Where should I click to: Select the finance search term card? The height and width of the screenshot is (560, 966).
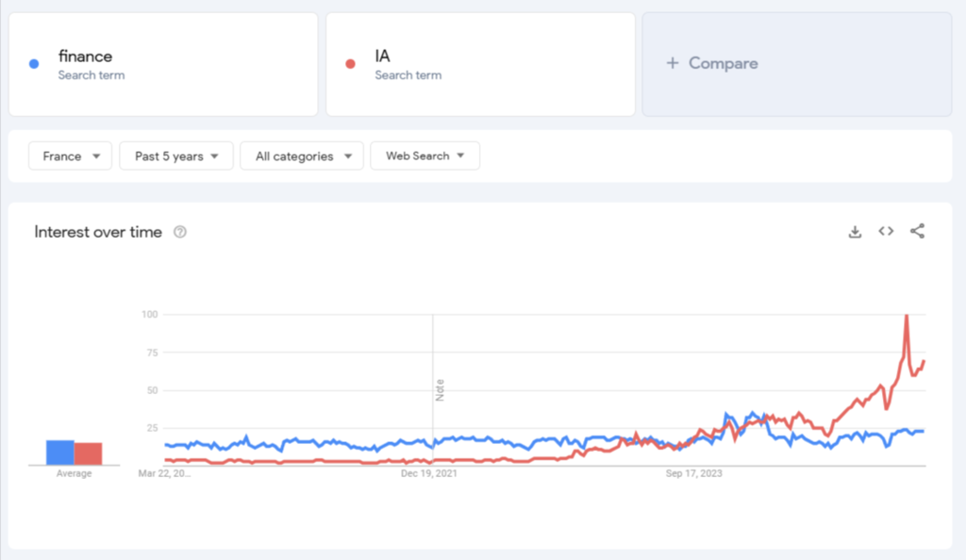[x=162, y=63]
